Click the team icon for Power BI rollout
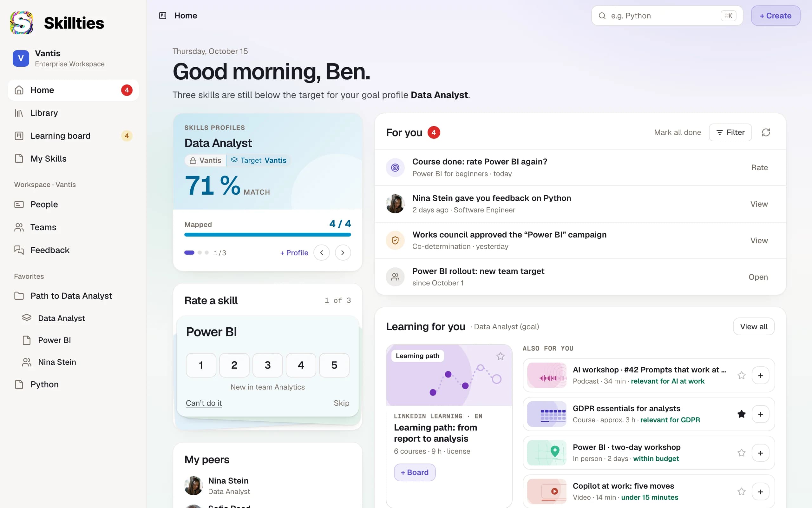 [x=395, y=277]
